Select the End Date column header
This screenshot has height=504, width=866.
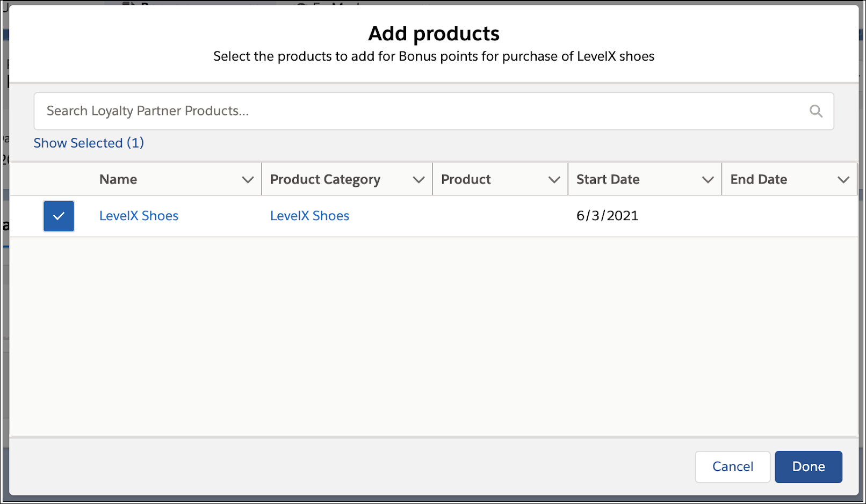(759, 179)
